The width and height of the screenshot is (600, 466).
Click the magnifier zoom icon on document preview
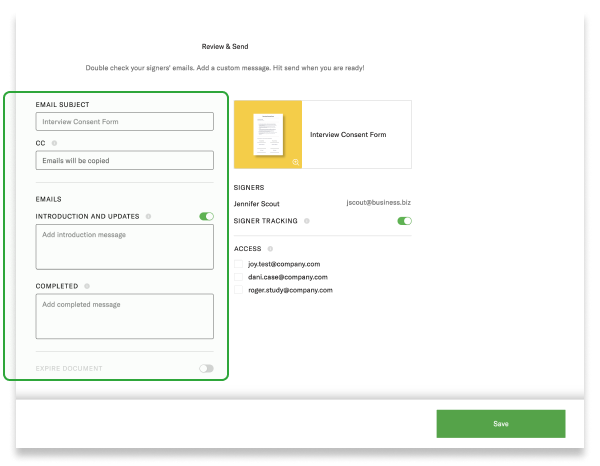pyautogui.click(x=296, y=162)
